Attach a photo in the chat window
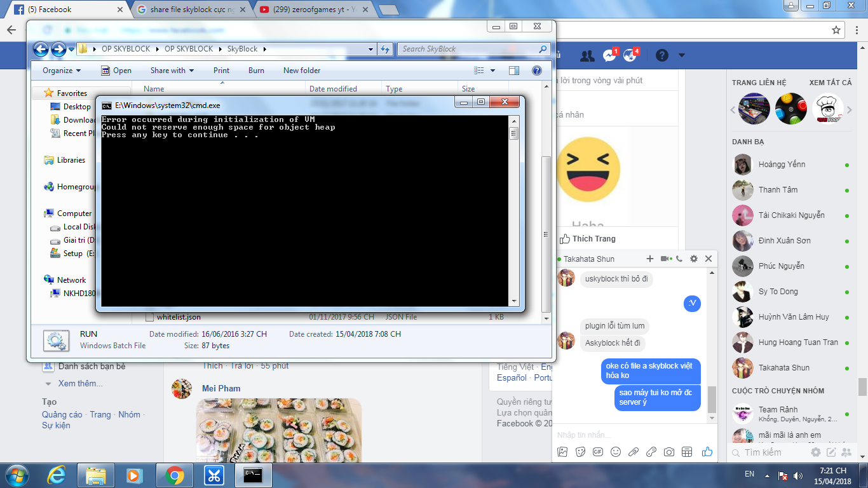This screenshot has width=868, height=488. click(562, 452)
